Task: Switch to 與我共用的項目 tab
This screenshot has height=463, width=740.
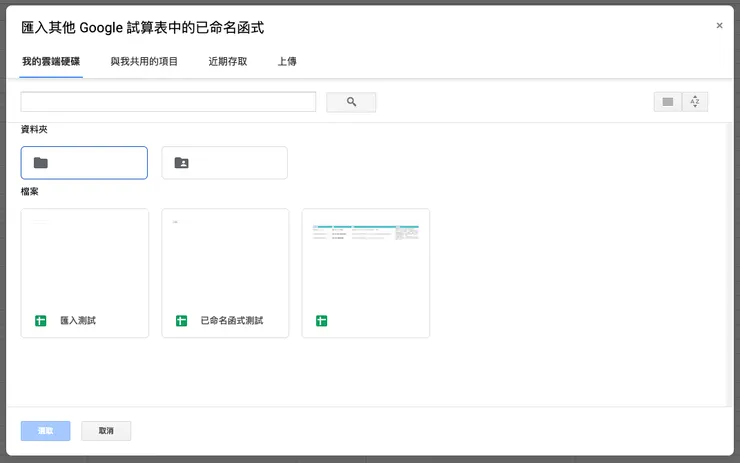Action: [144, 61]
